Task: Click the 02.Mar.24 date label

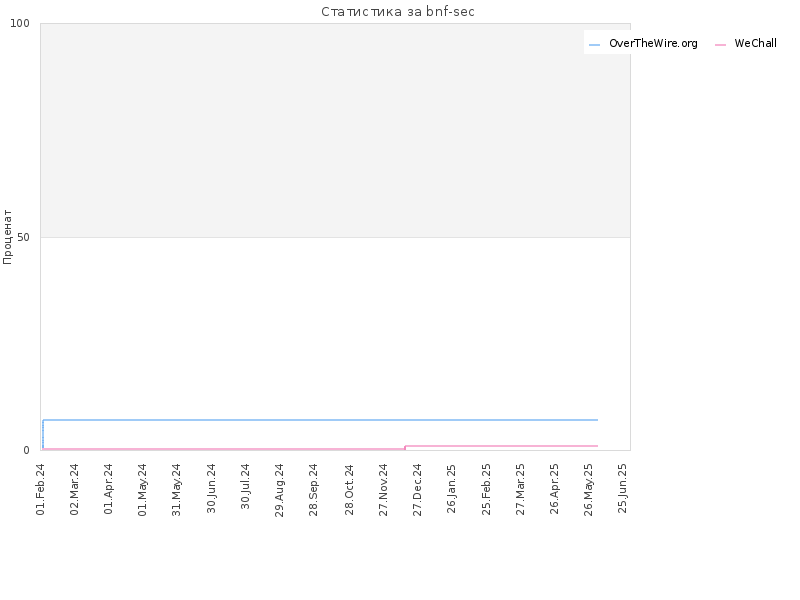Action: click(74, 489)
